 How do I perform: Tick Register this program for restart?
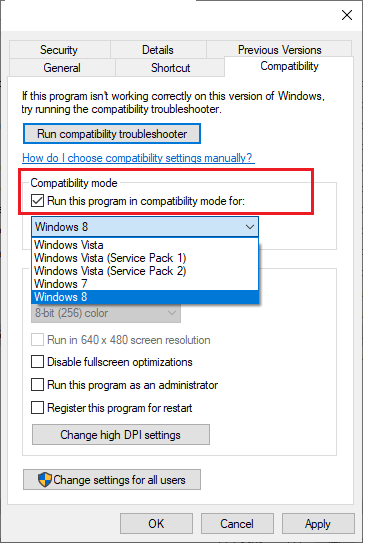pyautogui.click(x=37, y=408)
